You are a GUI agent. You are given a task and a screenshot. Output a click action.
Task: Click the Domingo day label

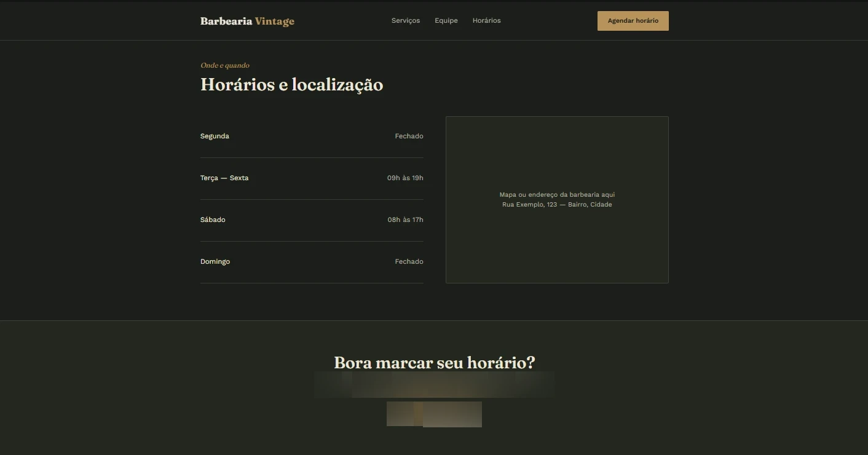(x=215, y=261)
